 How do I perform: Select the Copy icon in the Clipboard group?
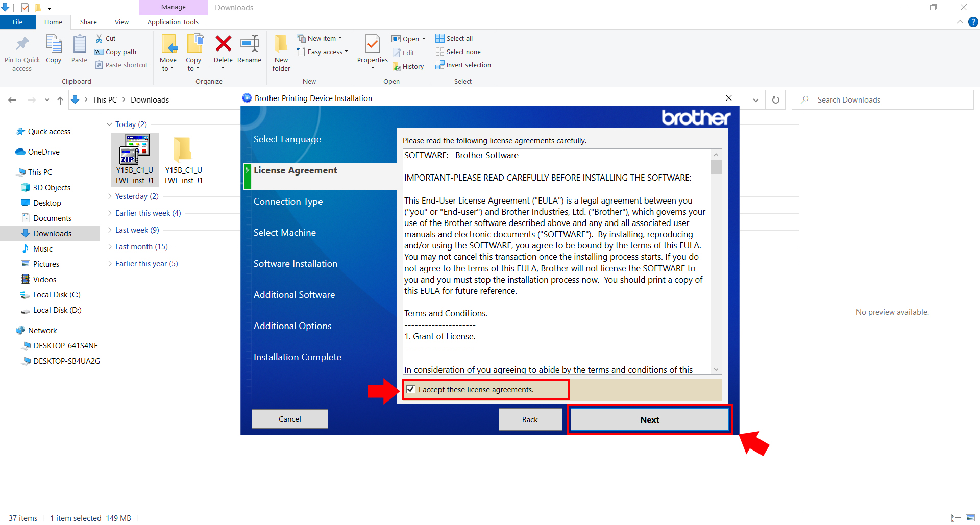(54, 49)
